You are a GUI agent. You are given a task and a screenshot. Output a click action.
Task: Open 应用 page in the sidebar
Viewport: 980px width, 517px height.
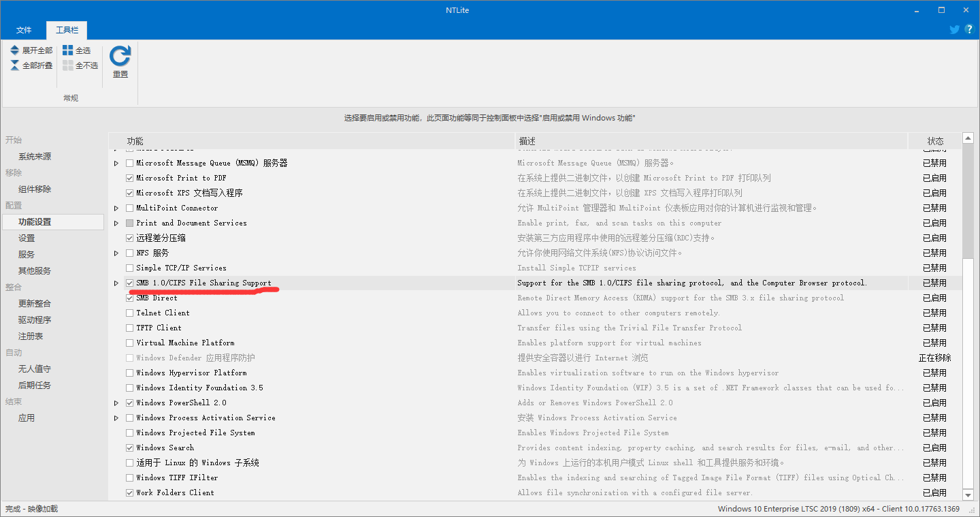(x=27, y=418)
